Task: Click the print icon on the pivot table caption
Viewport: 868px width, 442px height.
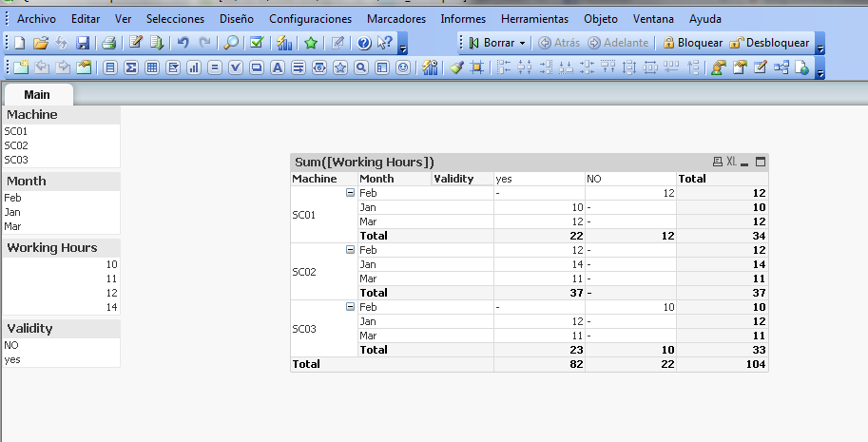Action: (718, 162)
